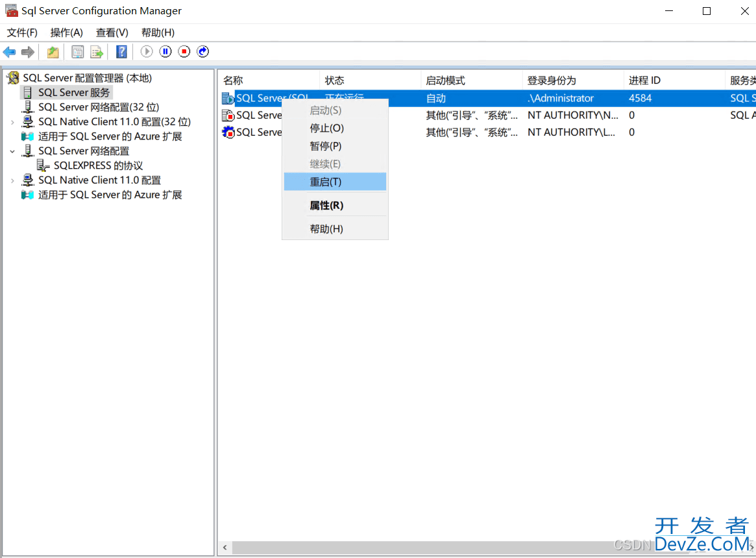Click the Up one level folder icon
This screenshot has height=558, width=756.
coord(53,52)
